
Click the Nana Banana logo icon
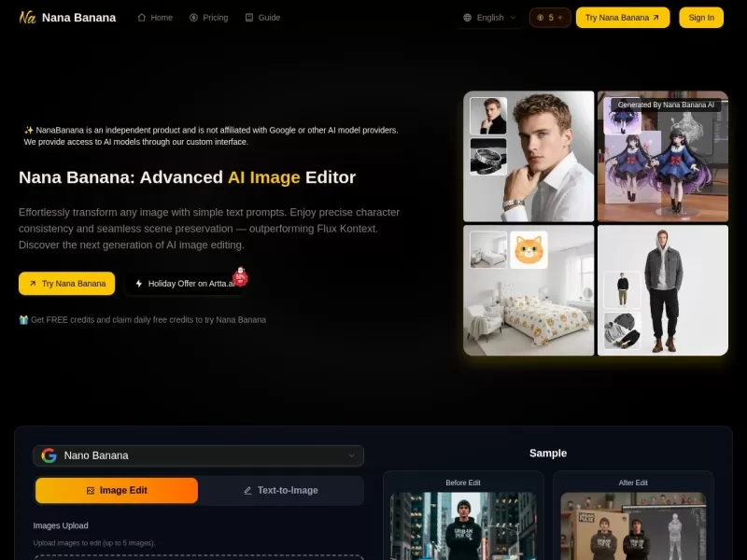click(x=28, y=17)
